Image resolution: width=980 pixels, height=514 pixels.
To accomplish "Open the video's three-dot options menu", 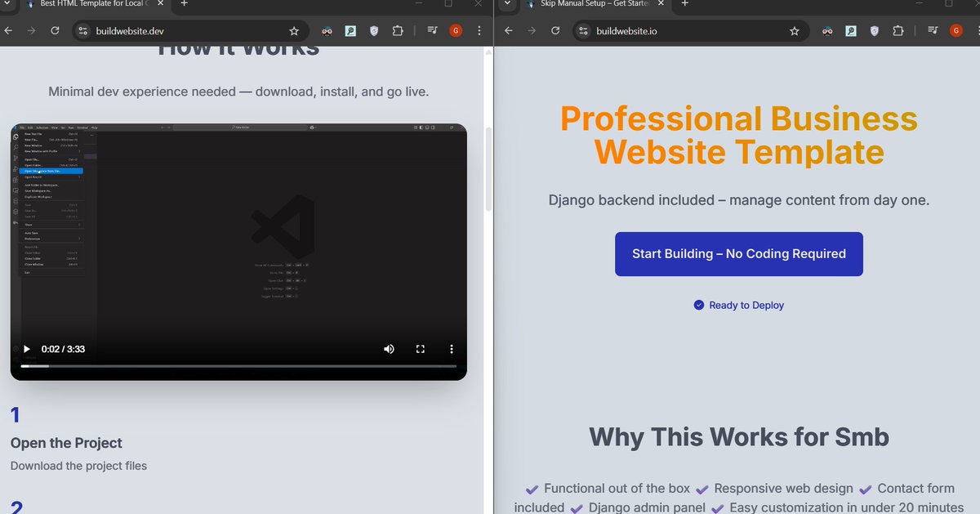I will 452,349.
